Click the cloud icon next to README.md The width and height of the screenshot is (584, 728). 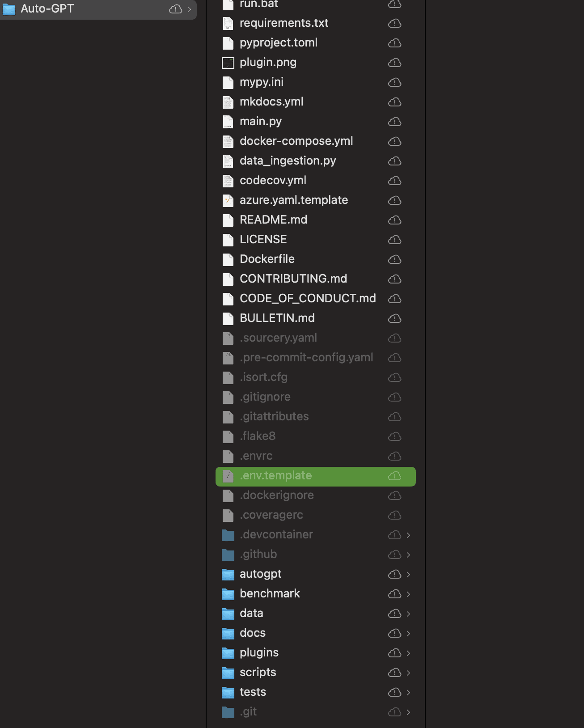click(x=394, y=220)
